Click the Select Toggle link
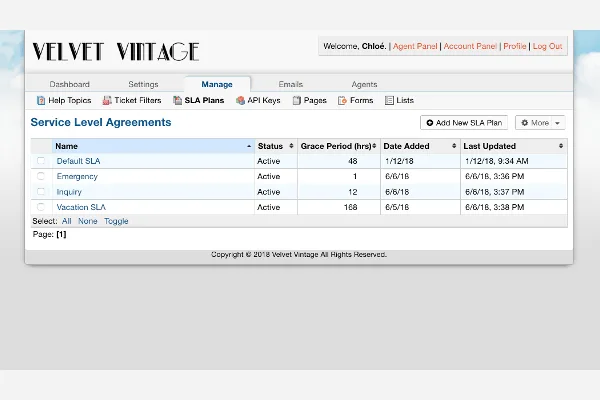Screen dimensions: 600x400 116,221
